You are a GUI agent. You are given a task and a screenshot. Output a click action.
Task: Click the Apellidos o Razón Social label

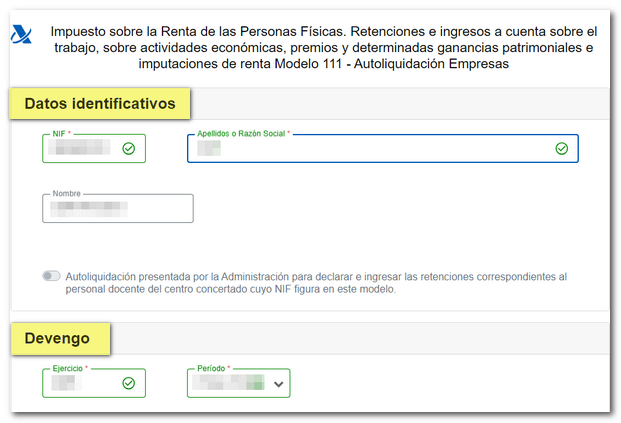pyautogui.click(x=243, y=133)
